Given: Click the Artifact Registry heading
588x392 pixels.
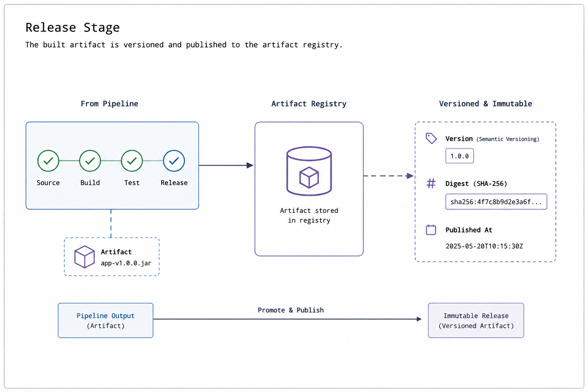Looking at the screenshot, I should 309,104.
